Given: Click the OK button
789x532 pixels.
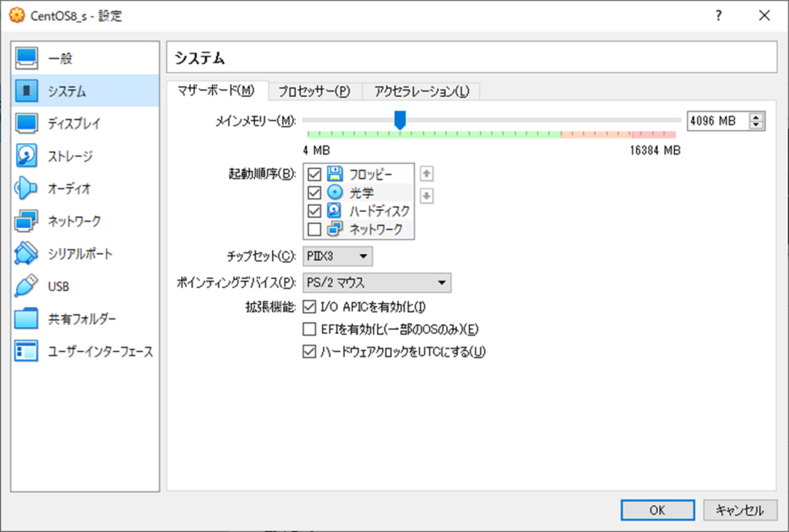Looking at the screenshot, I should (658, 510).
